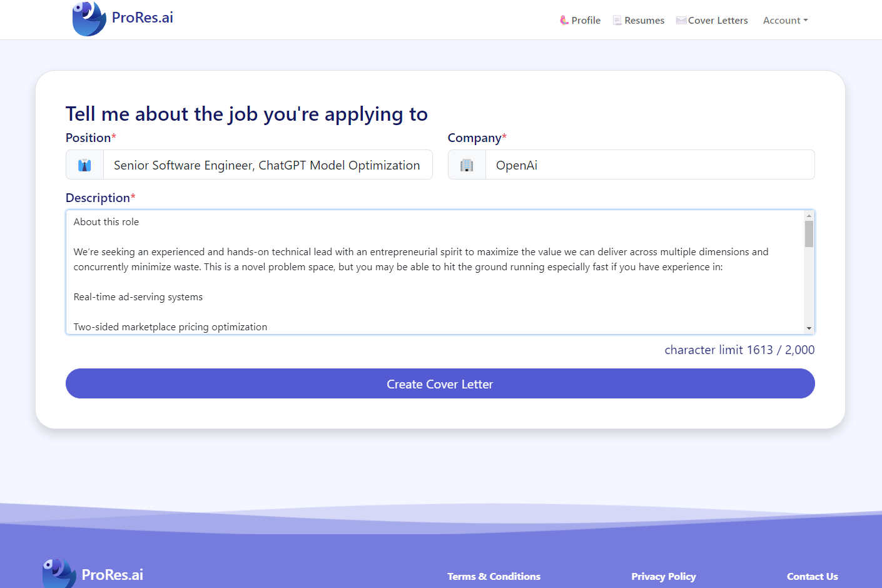Click the footer ProRes.ai bird logo

59,573
